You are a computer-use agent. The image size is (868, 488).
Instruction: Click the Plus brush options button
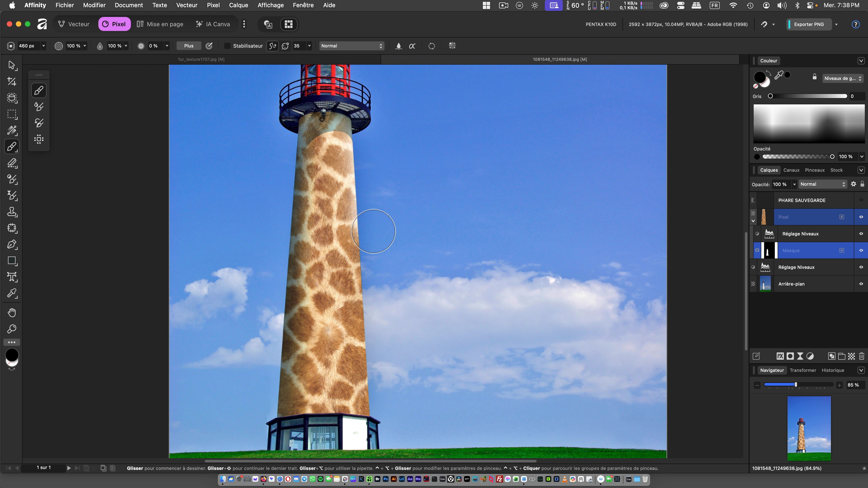189,46
